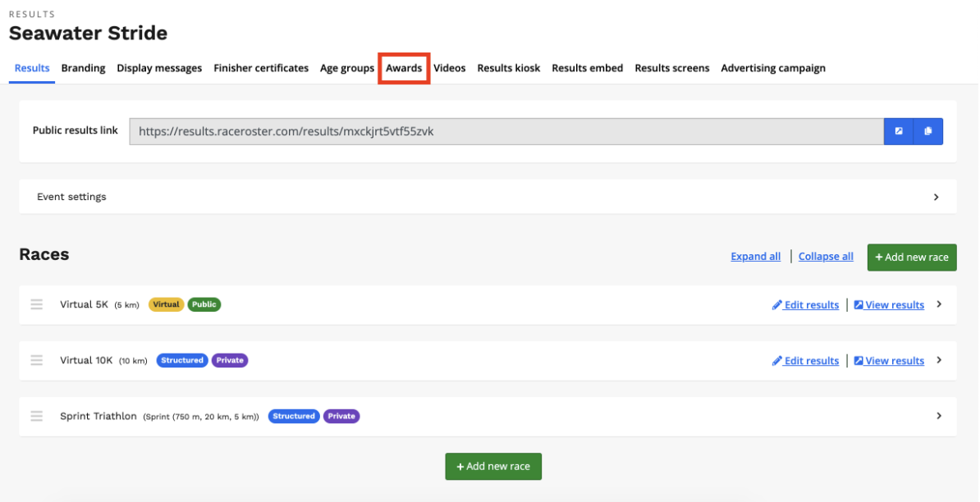Viewport: 980px width, 502px height.
Task: Expand the Event settings panel
Action: pyautogui.click(x=488, y=197)
